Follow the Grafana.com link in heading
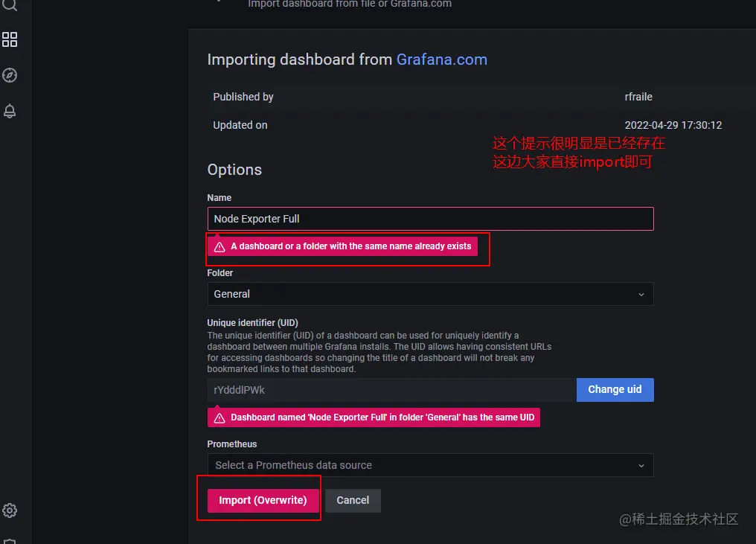The height and width of the screenshot is (544, 756). click(x=442, y=60)
